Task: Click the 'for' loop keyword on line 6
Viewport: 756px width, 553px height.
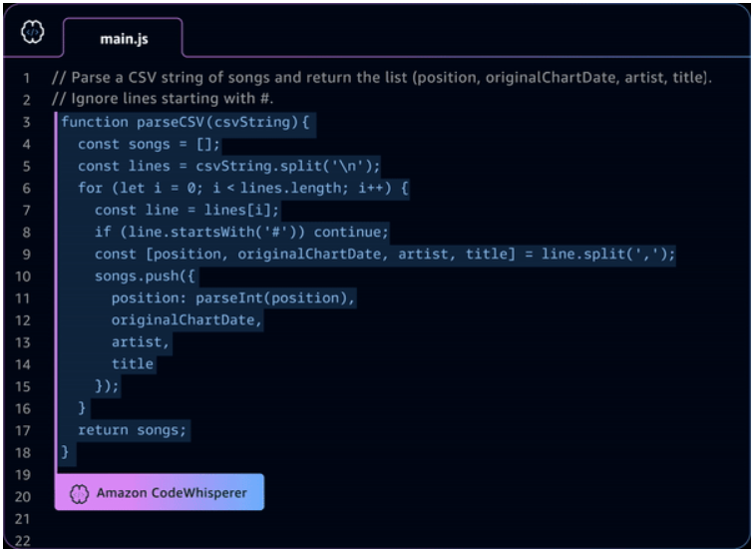Action: coord(90,188)
